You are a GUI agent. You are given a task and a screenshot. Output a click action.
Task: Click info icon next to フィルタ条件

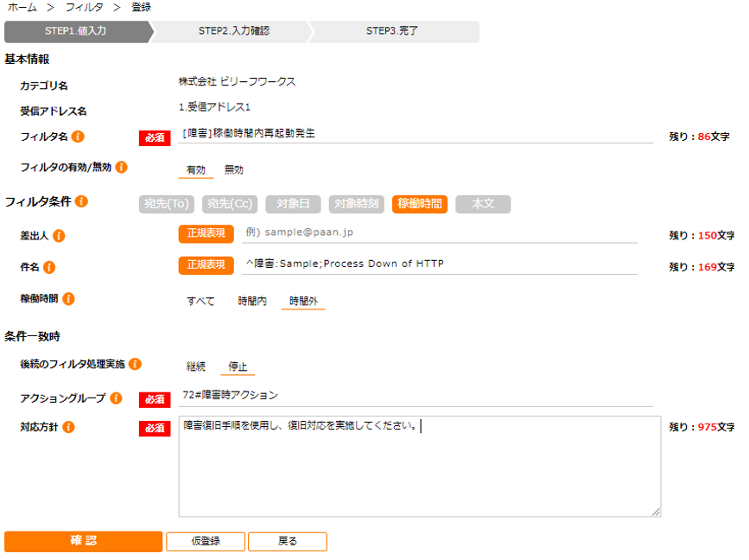pos(82,201)
